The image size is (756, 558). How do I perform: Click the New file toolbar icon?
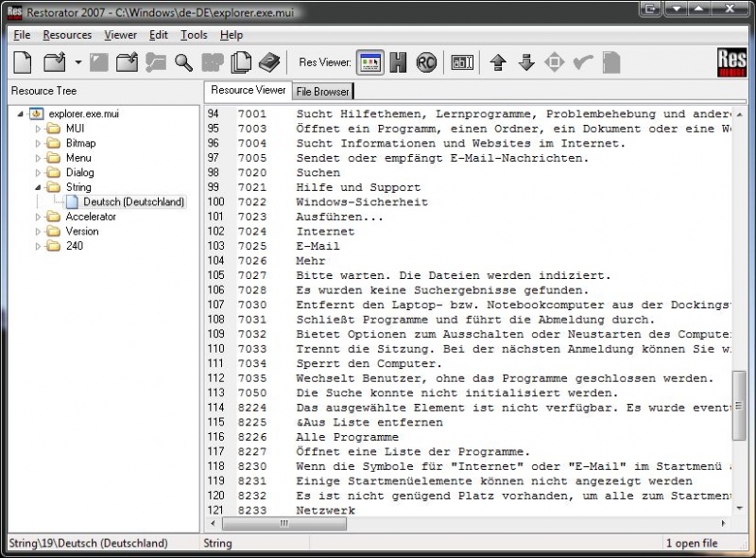pos(23,62)
